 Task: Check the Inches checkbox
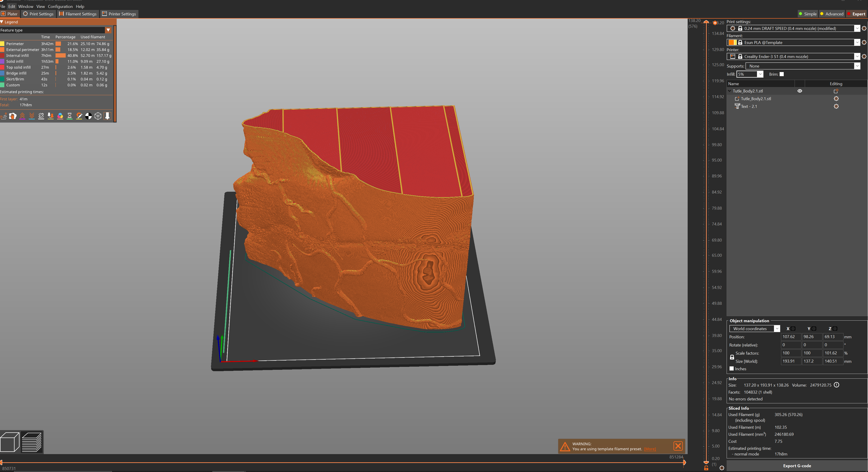coord(732,369)
